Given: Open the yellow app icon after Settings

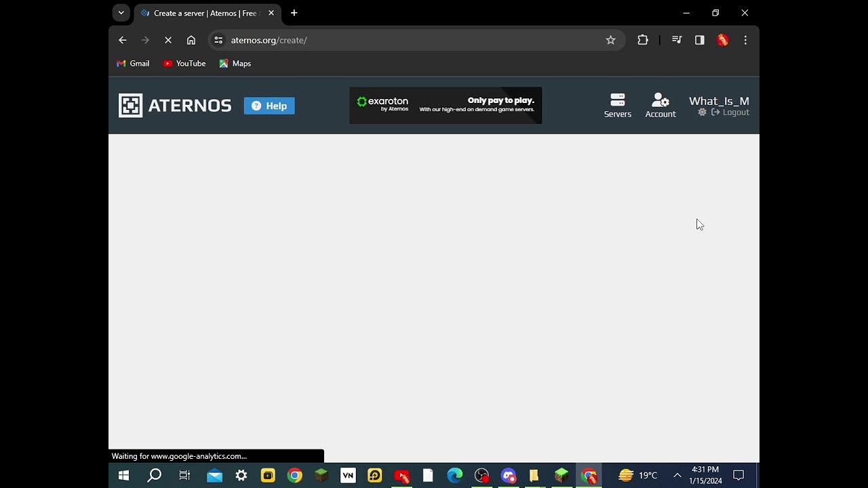Looking at the screenshot, I should tap(268, 476).
